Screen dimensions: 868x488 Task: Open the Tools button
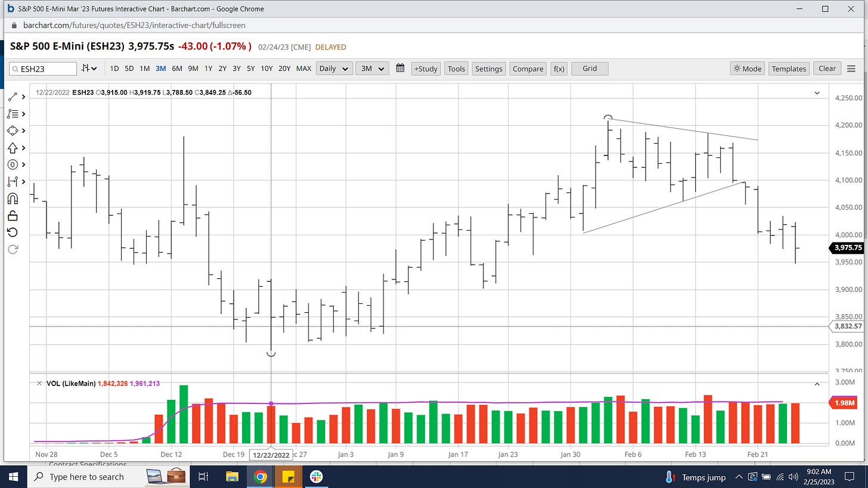coord(456,69)
